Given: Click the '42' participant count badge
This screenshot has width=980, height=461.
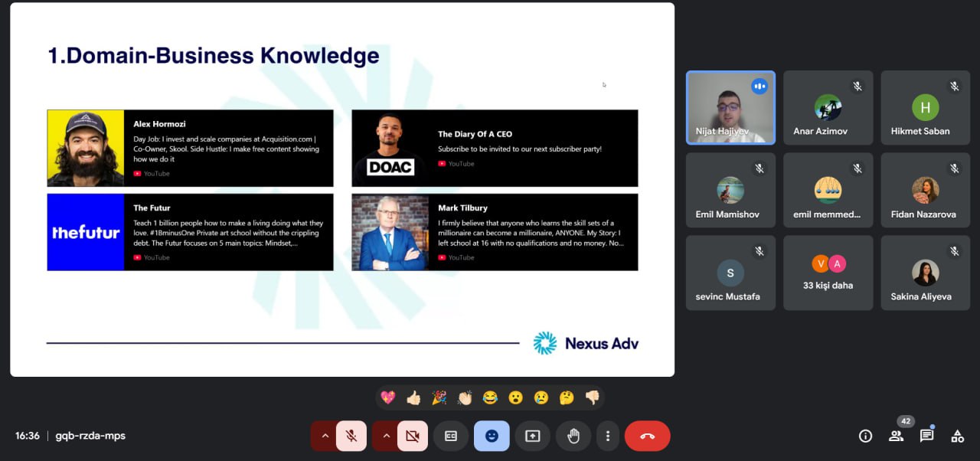Looking at the screenshot, I should point(906,421).
